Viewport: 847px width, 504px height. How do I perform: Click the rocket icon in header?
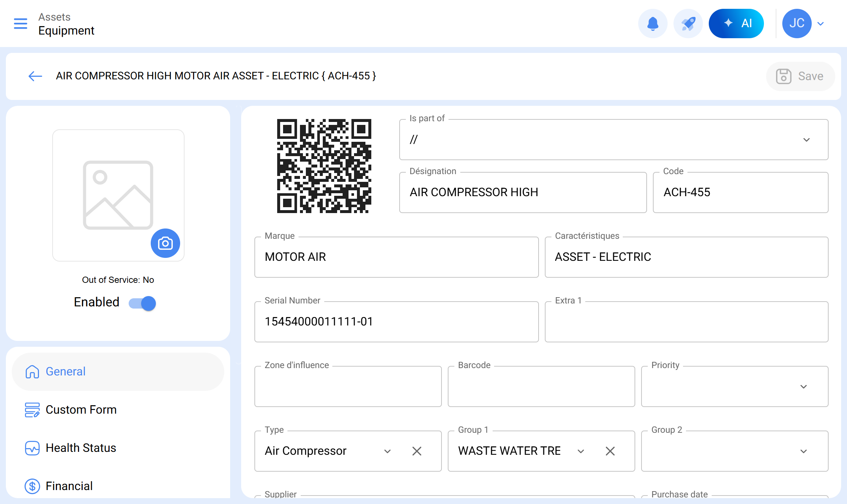click(688, 24)
